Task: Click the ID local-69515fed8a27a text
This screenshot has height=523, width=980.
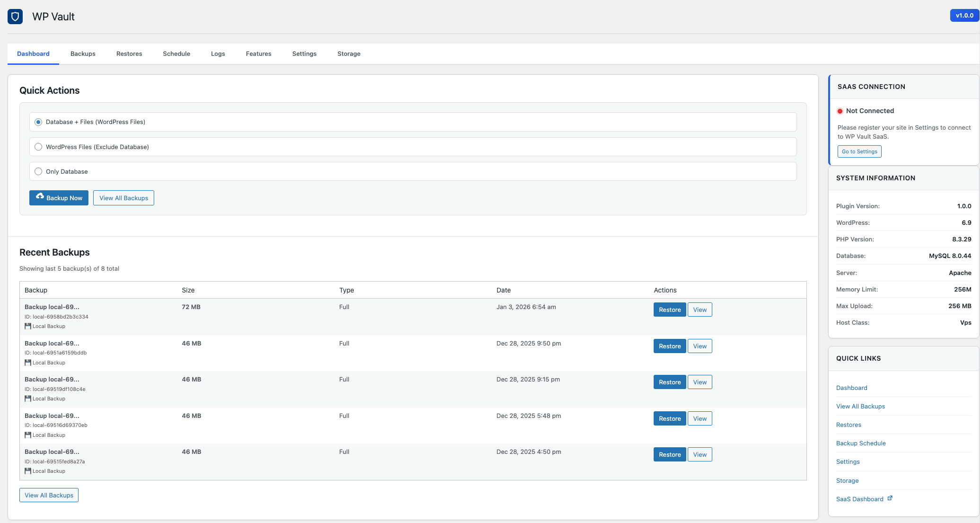Action: 55,461
